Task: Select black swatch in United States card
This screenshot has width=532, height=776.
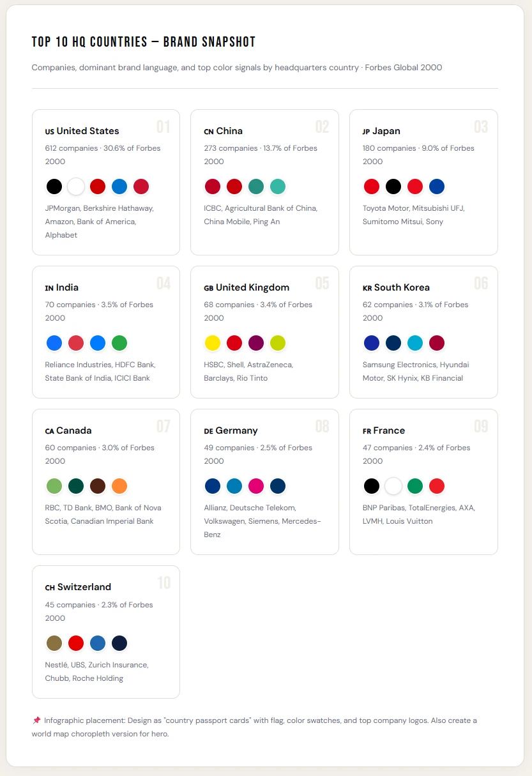Action: click(x=54, y=186)
